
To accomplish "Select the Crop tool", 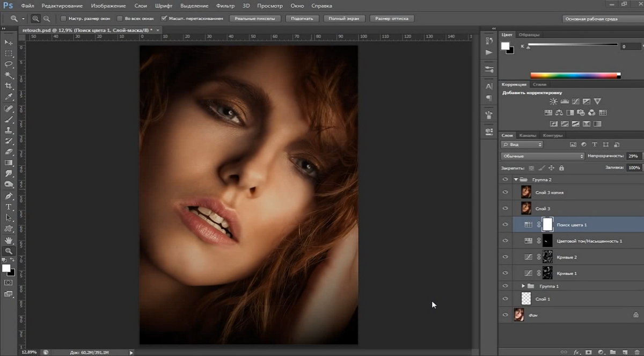I will click(9, 86).
